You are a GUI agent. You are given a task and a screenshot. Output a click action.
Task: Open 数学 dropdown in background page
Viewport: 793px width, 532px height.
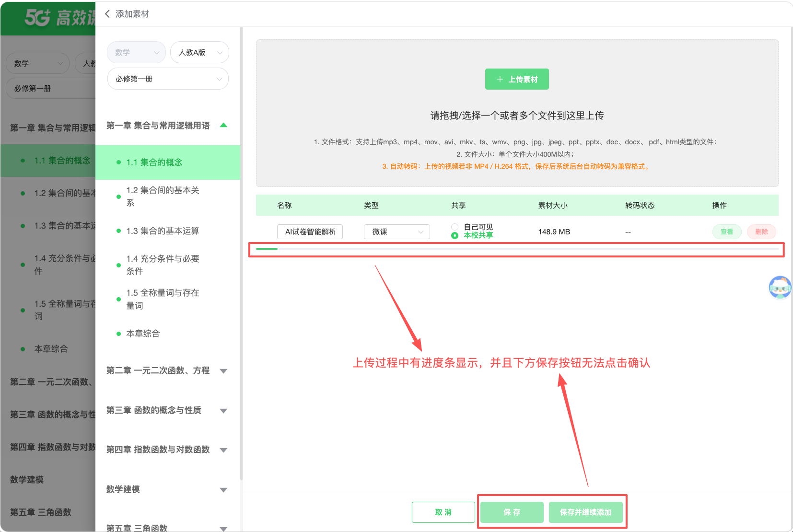point(37,63)
